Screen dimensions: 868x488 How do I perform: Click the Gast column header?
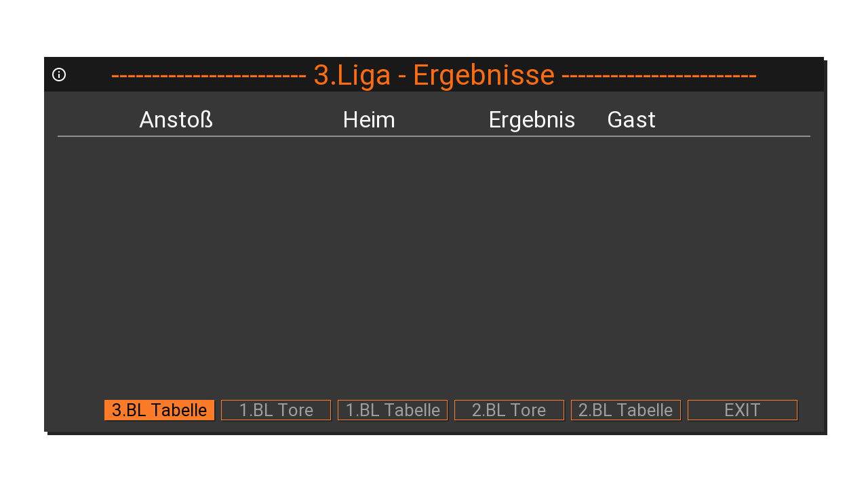631,120
